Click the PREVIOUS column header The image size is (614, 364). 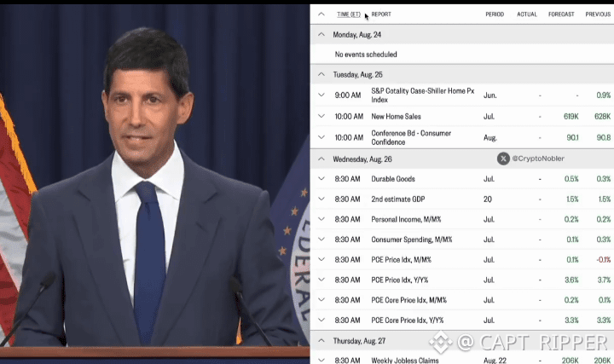coord(598,14)
